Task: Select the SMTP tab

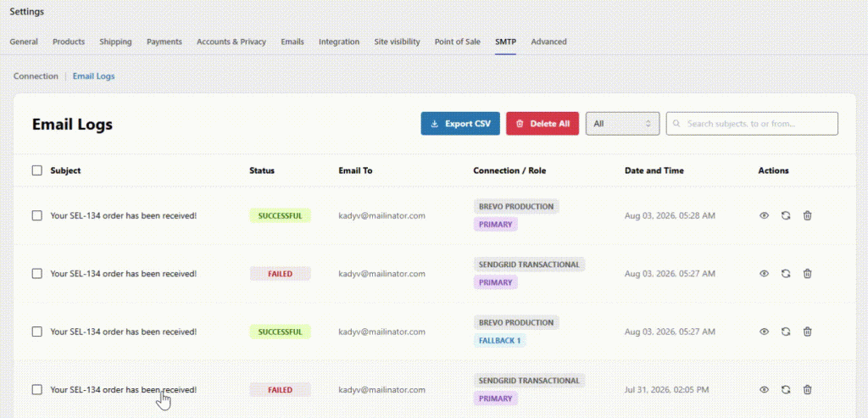Action: (505, 42)
